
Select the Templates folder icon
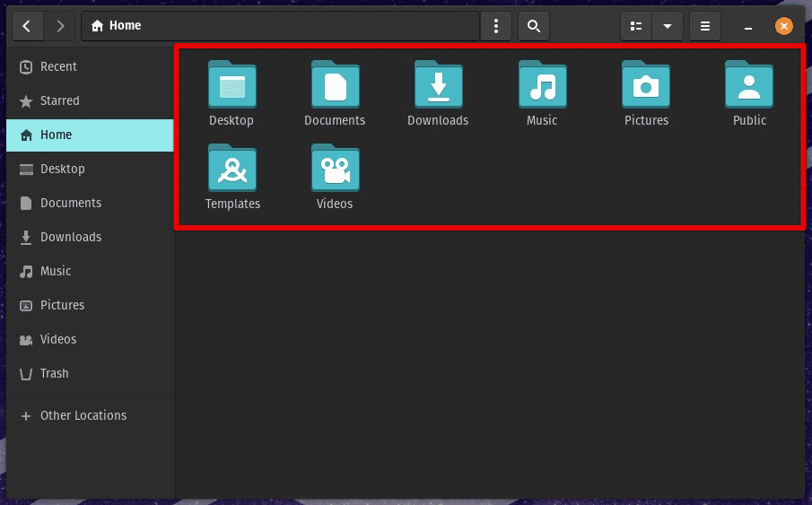232,168
